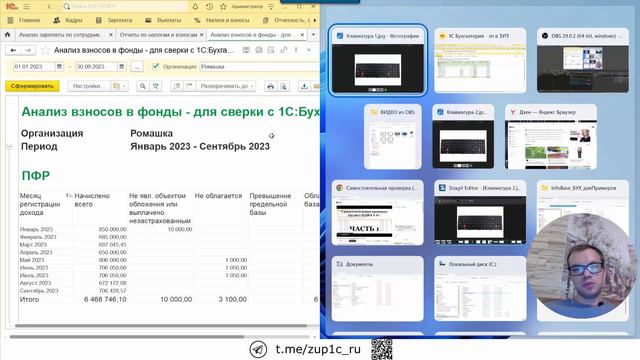Viewport: 640px width, 360px height.
Task: Select the Локальный диск (C:) window thumbnail
Action: tap(480, 289)
